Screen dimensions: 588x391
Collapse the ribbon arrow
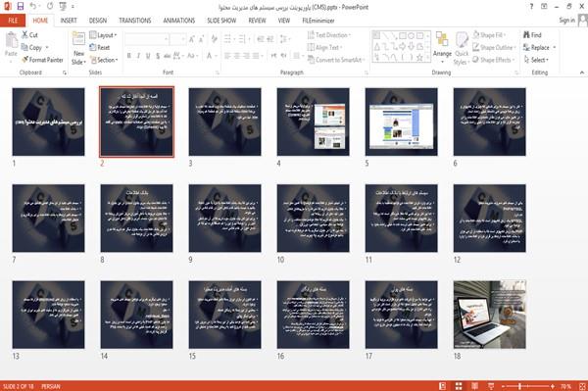(581, 72)
